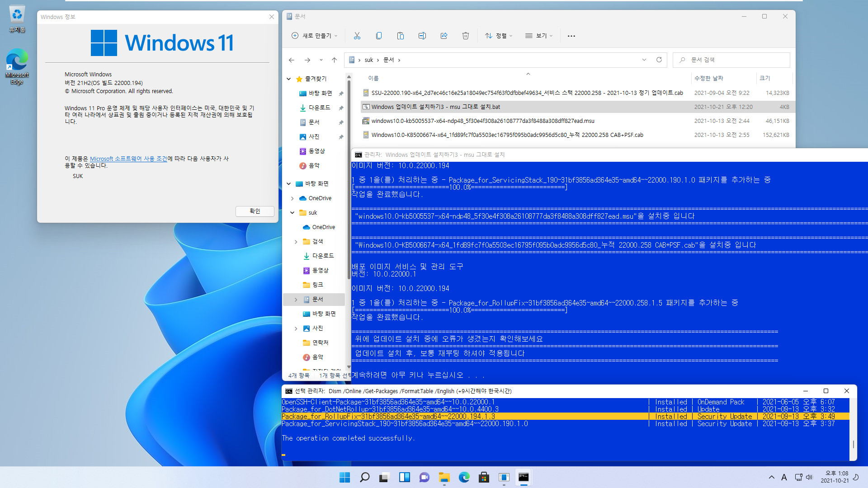Sort by 수정한 날짜 column header
This screenshot has width=868, height=488.
(709, 78)
